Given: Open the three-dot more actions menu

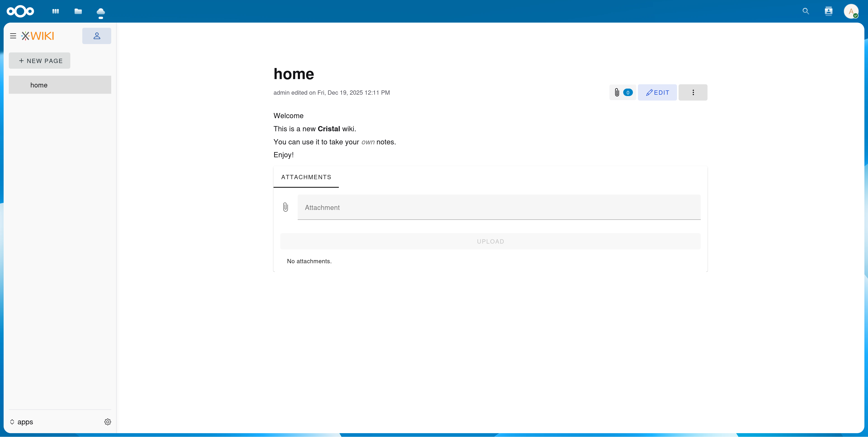Looking at the screenshot, I should pos(693,92).
